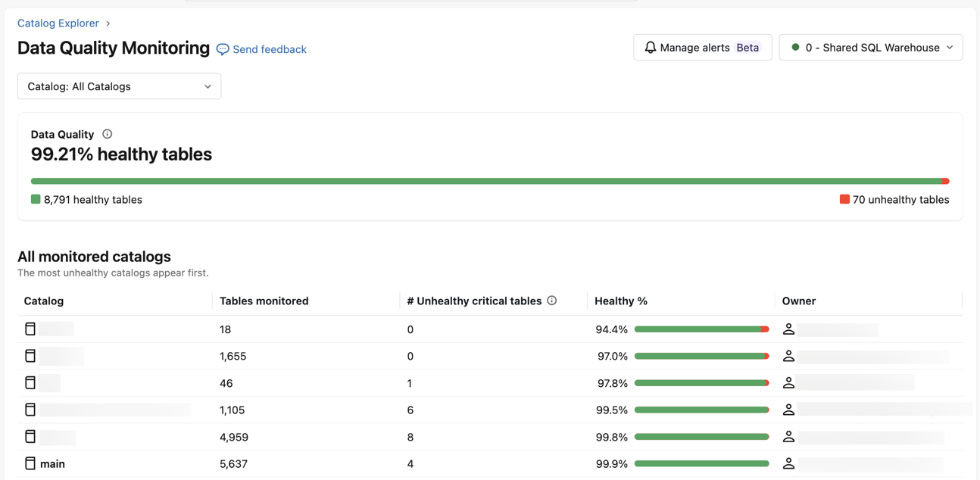
Task: Click the 97.0% health bar
Action: click(x=702, y=356)
